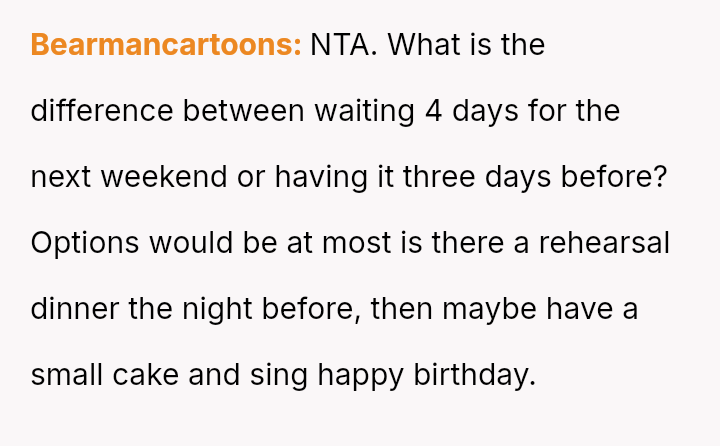Click the word "dinner" in the comment
The image size is (720, 446).
pos(75,309)
